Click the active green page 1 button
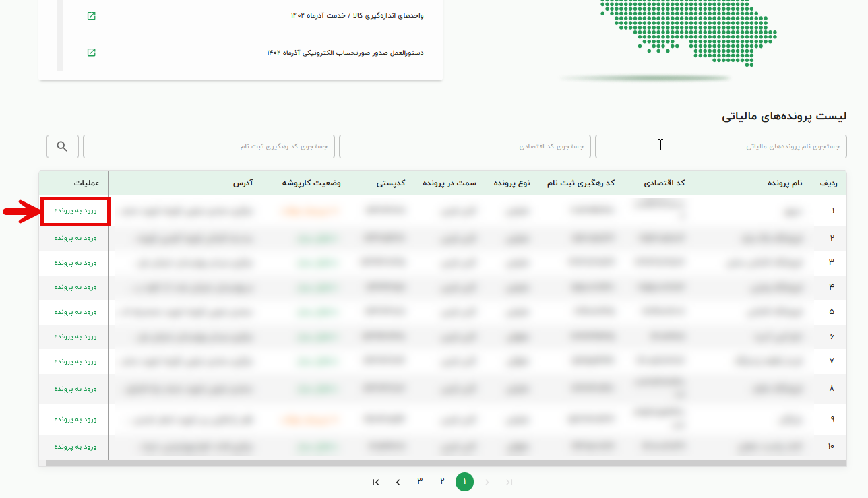The width and height of the screenshot is (868, 498). click(x=464, y=482)
